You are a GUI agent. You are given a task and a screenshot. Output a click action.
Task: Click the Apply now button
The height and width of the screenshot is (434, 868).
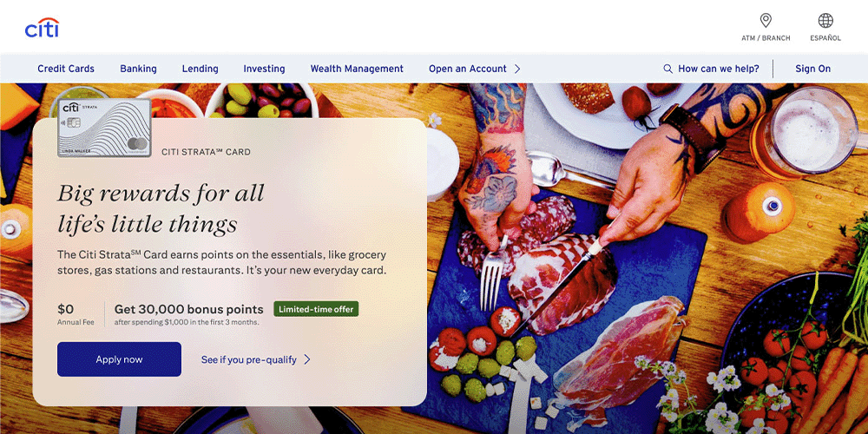(119, 359)
